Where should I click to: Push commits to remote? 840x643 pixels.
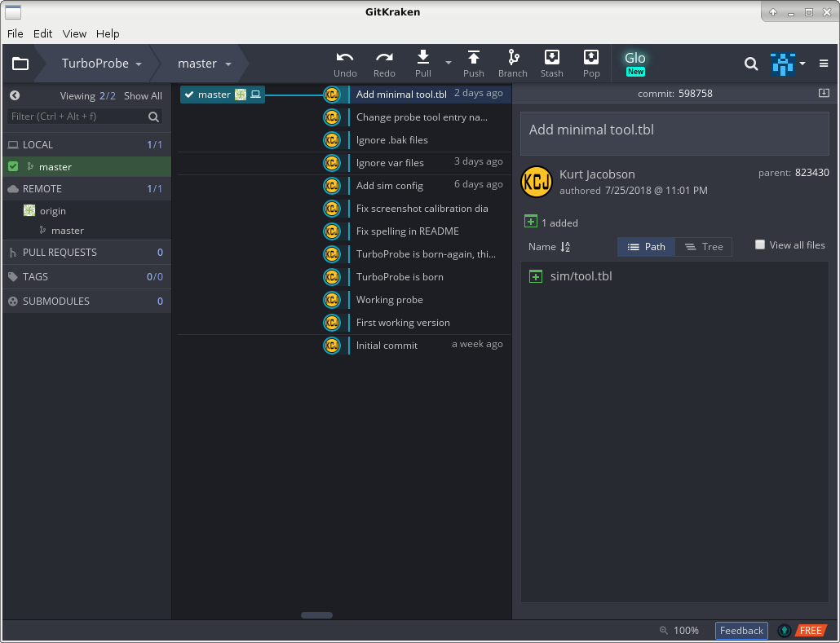474,64
